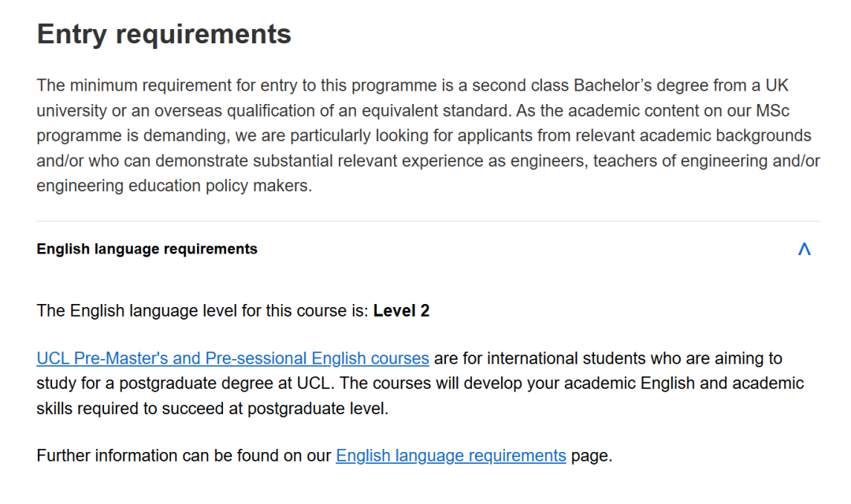Screen dimensions: 851x504
Task: Click 'engineering education policy makers' text
Action: [173, 186]
